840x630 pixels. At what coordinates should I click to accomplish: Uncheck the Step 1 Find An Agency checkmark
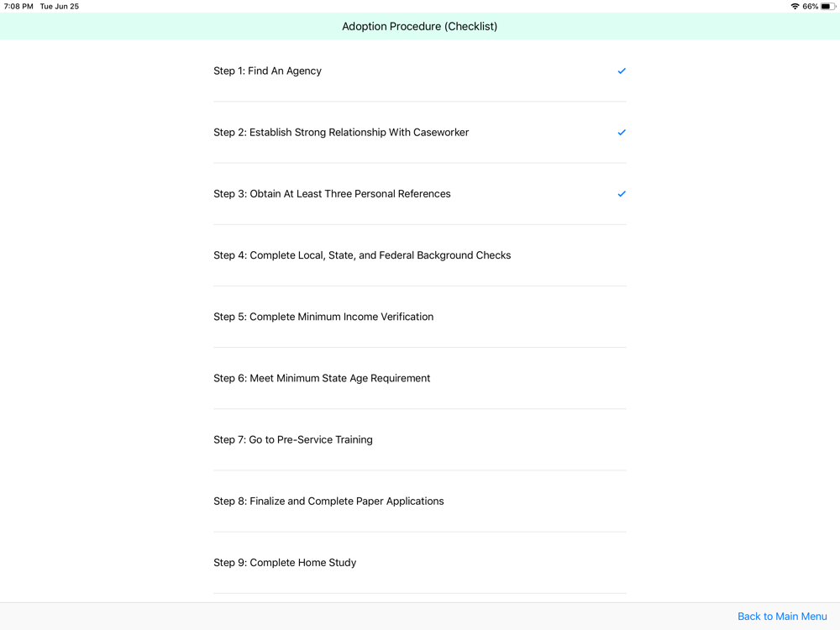(622, 71)
